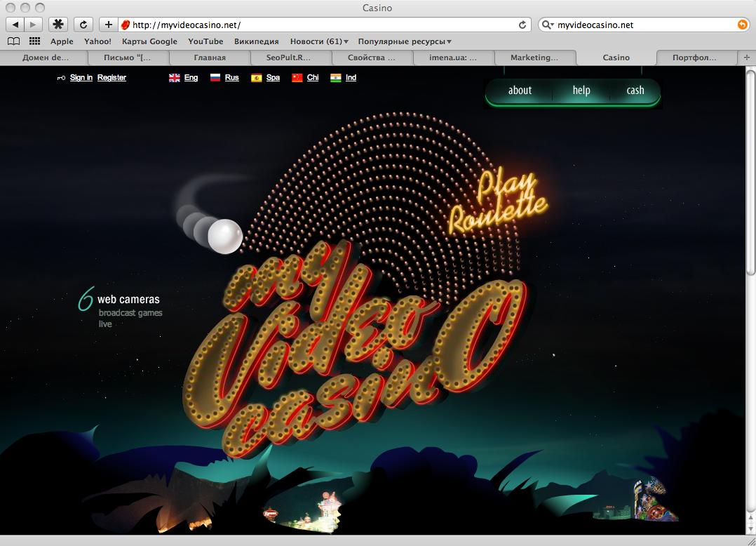This screenshot has height=546, width=756.
Task: Click the search field containing myvideocasino.net
Action: coord(644,25)
